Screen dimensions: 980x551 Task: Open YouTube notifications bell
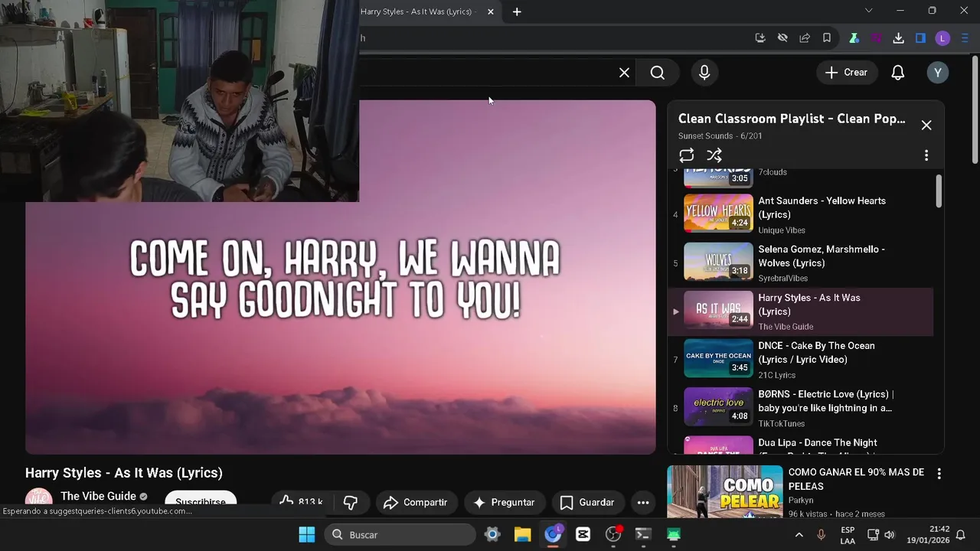click(x=897, y=73)
